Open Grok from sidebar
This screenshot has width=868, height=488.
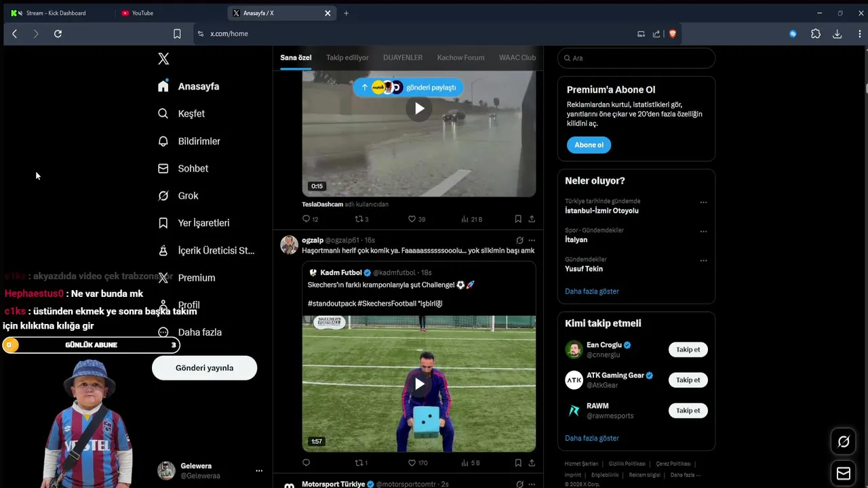click(178, 196)
